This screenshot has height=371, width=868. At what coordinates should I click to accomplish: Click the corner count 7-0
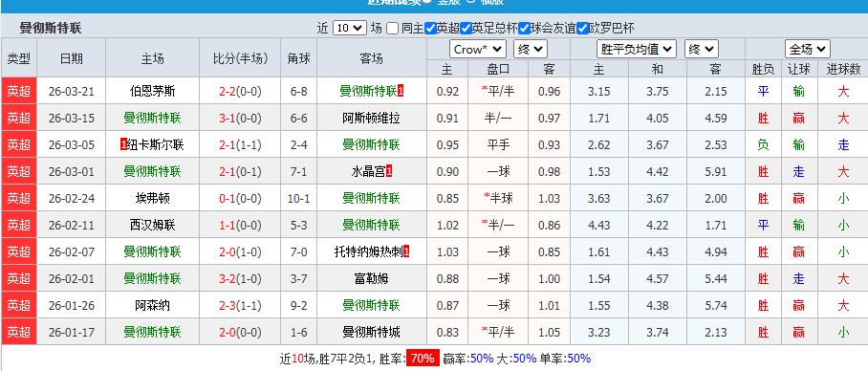[x=299, y=251]
